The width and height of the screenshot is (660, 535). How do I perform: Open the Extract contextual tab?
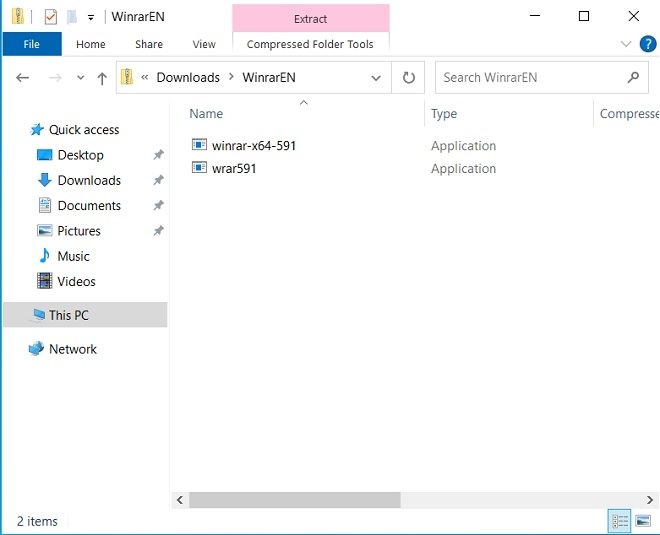[310, 19]
